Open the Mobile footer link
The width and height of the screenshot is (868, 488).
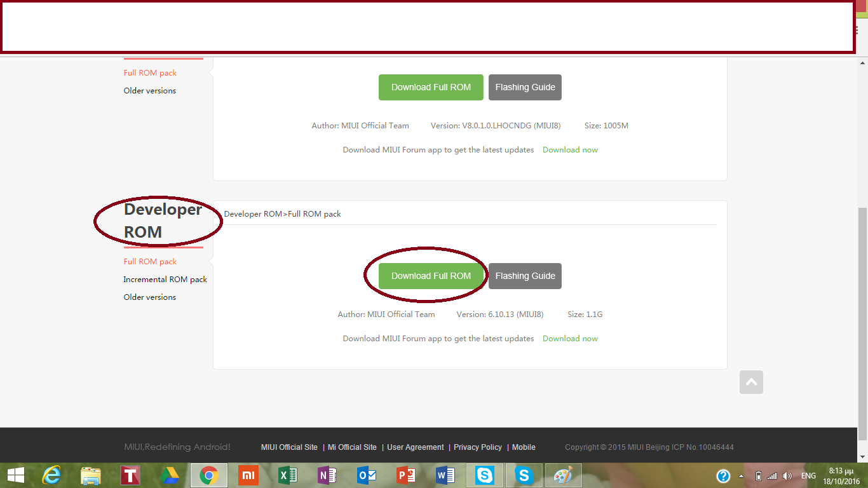[x=524, y=447]
